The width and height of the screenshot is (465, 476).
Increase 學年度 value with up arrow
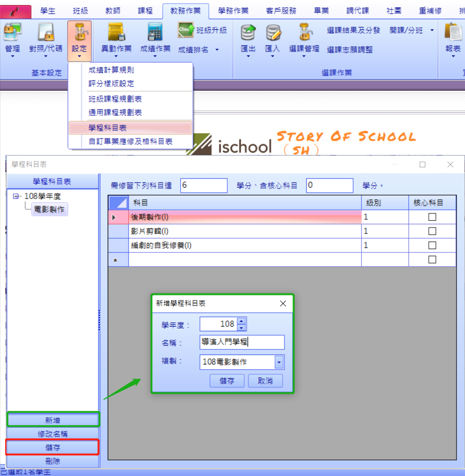(241, 321)
